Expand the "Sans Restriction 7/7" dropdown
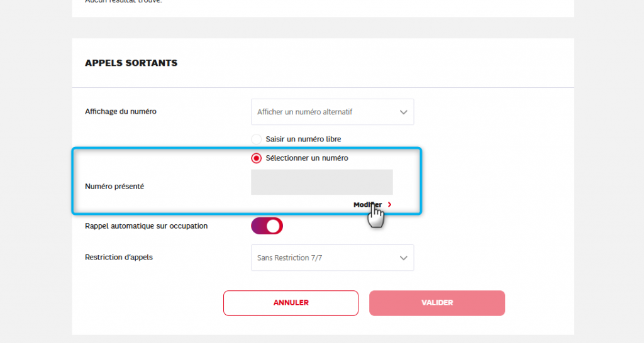This screenshot has width=644, height=343. pos(332,258)
